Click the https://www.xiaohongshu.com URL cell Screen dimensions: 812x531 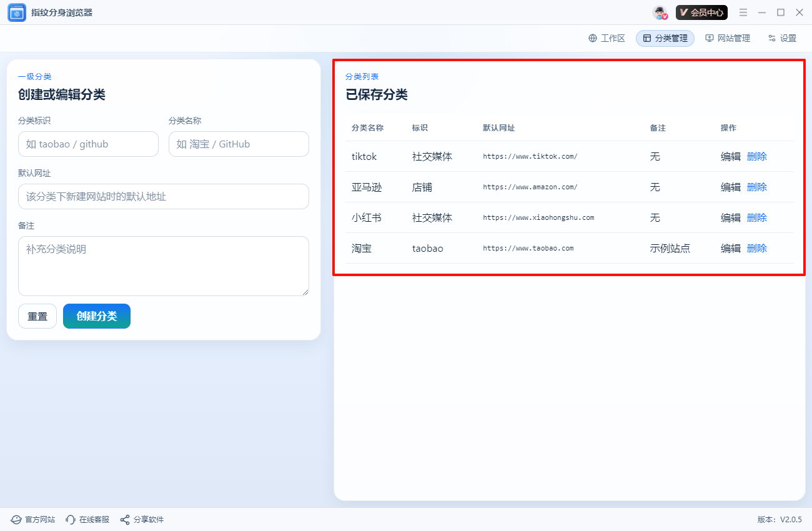coord(538,217)
